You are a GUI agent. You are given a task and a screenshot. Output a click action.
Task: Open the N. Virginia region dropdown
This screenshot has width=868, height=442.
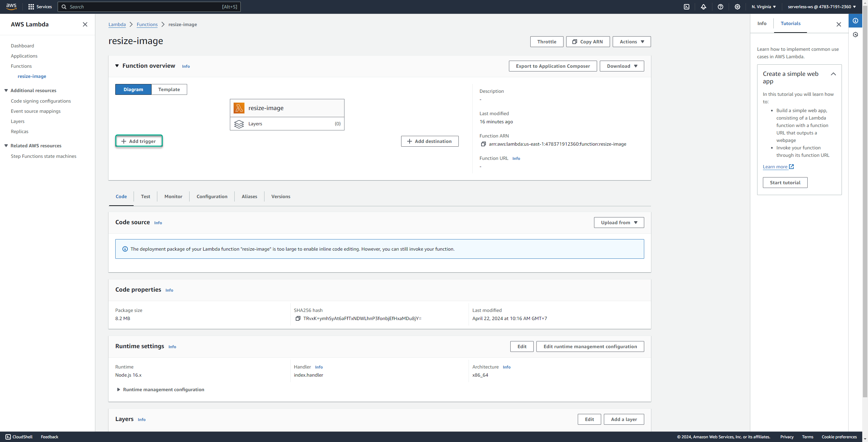764,7
